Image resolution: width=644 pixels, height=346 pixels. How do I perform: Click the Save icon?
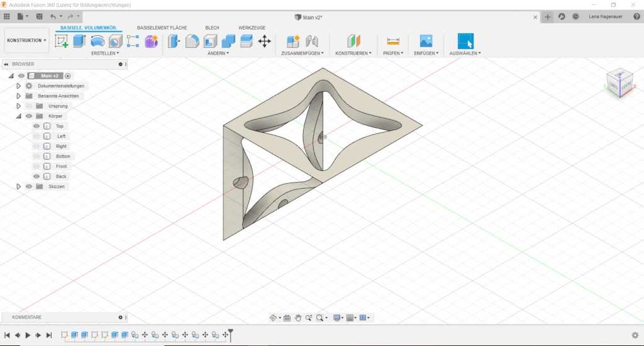[x=39, y=16]
